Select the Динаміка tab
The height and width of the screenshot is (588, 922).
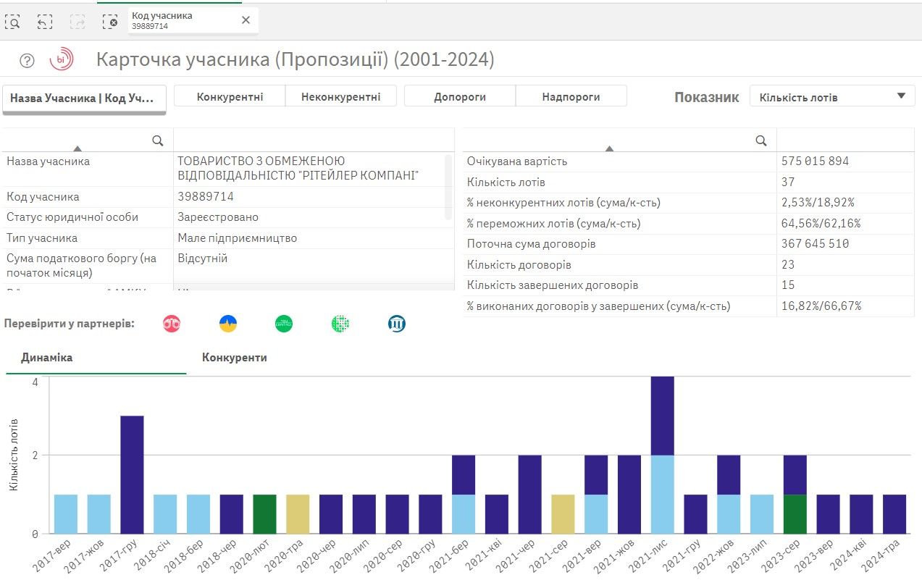click(x=46, y=357)
